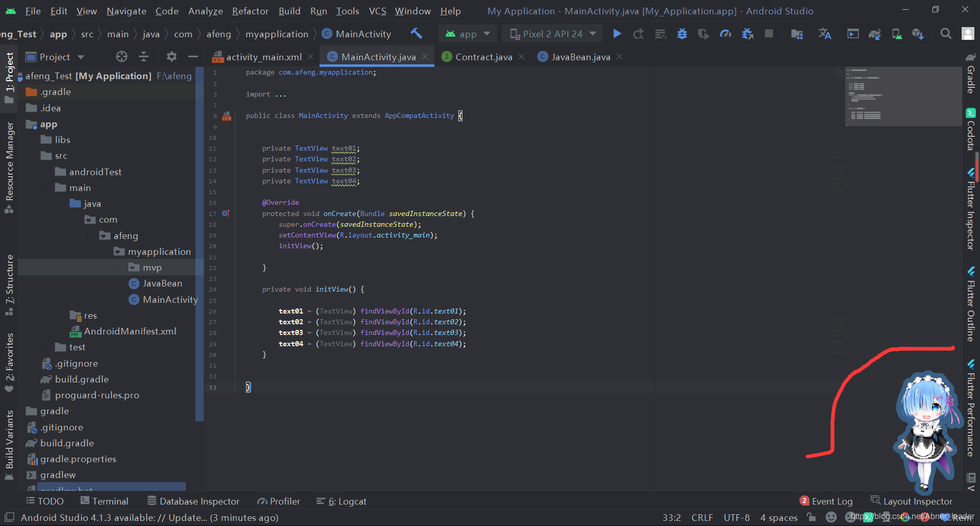Click the Stop square icon
The height and width of the screenshot is (526, 980).
pyautogui.click(x=769, y=34)
